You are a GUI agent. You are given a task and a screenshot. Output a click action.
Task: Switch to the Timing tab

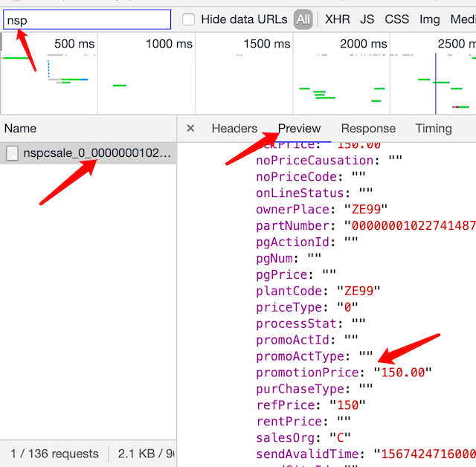(434, 129)
